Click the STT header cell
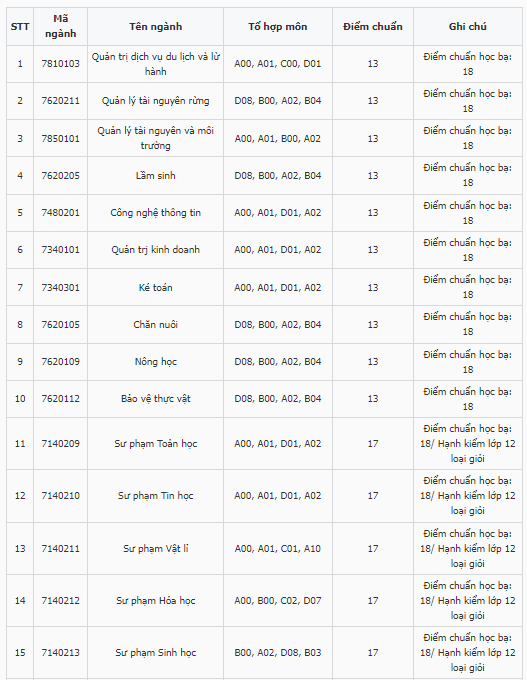527x680 pixels. (x=20, y=26)
